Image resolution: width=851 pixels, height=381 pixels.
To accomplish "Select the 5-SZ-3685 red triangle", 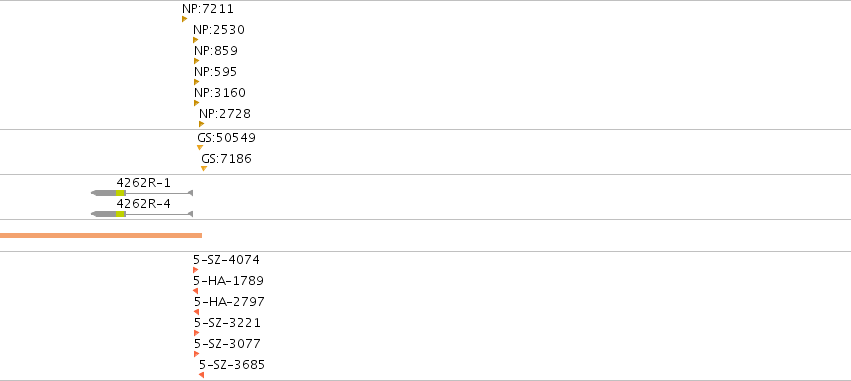I will pyautogui.click(x=201, y=375).
